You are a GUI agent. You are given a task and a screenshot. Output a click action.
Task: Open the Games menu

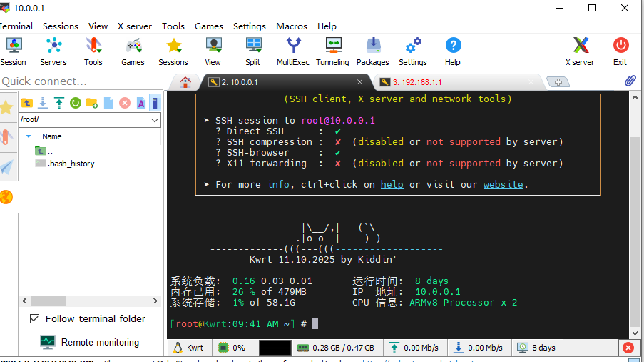209,26
